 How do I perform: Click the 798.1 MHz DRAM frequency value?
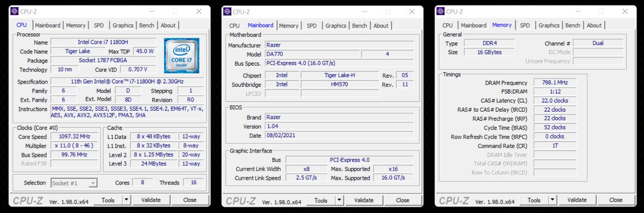[x=555, y=83]
